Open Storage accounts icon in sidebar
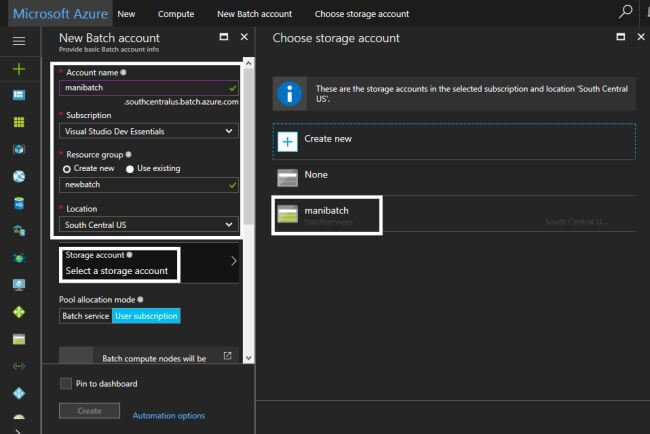 point(19,339)
